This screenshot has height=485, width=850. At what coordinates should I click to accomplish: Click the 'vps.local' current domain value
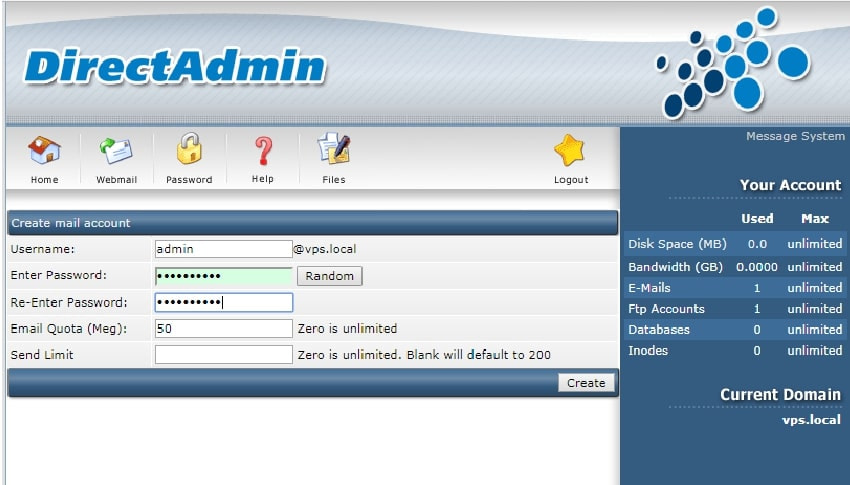click(x=811, y=420)
